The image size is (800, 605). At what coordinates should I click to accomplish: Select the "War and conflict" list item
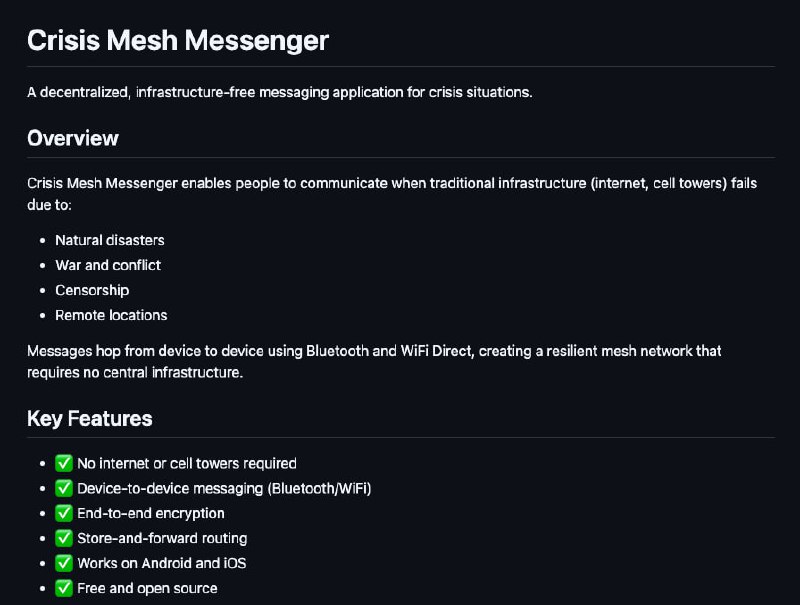click(x=108, y=265)
